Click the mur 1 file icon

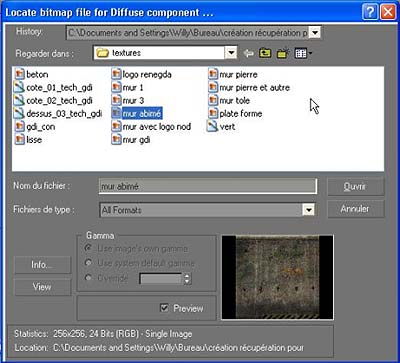116,87
